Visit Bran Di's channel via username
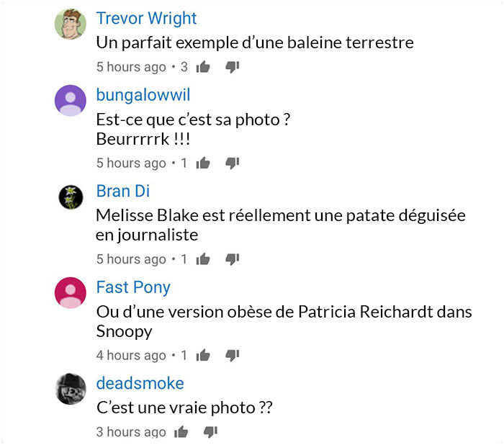Screen dimensions: 504x445 123,191
